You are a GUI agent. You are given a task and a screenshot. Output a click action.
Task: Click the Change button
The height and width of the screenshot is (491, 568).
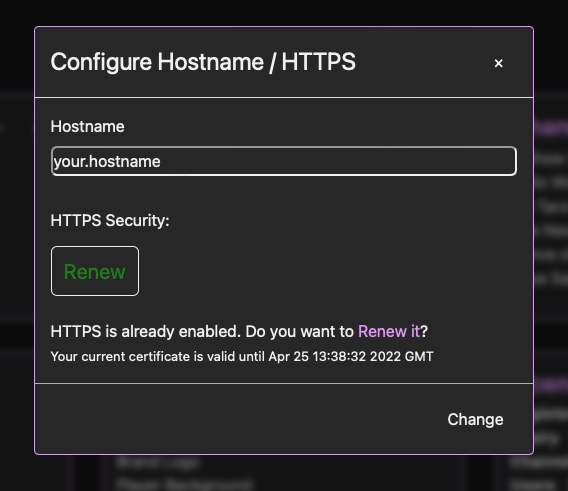(475, 419)
